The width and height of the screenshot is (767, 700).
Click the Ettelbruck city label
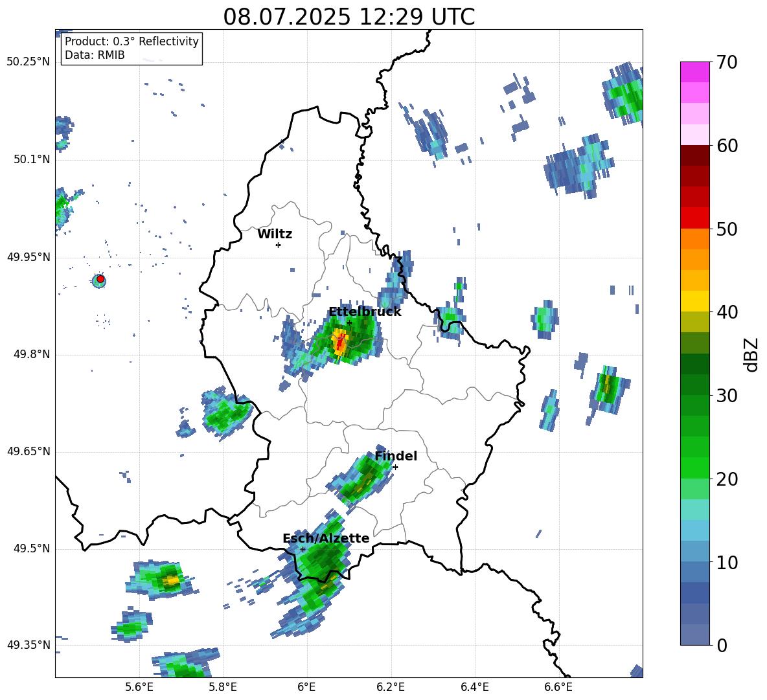coord(365,312)
